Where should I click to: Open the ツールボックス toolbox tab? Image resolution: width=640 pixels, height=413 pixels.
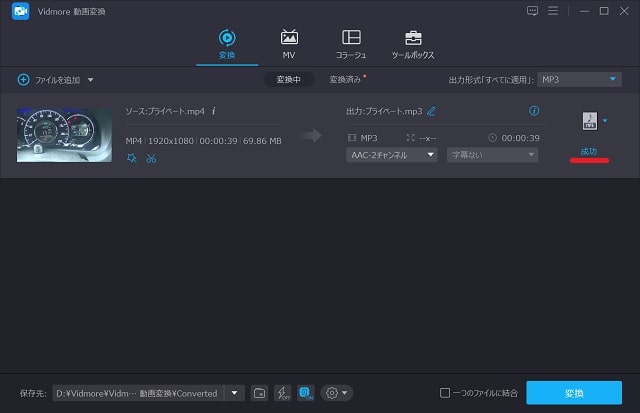[x=413, y=44]
